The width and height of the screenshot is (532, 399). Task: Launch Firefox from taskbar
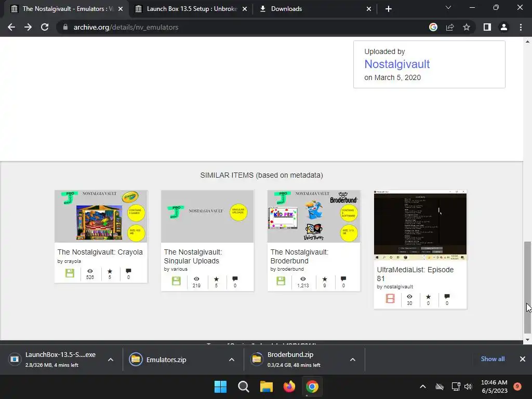[x=289, y=387]
